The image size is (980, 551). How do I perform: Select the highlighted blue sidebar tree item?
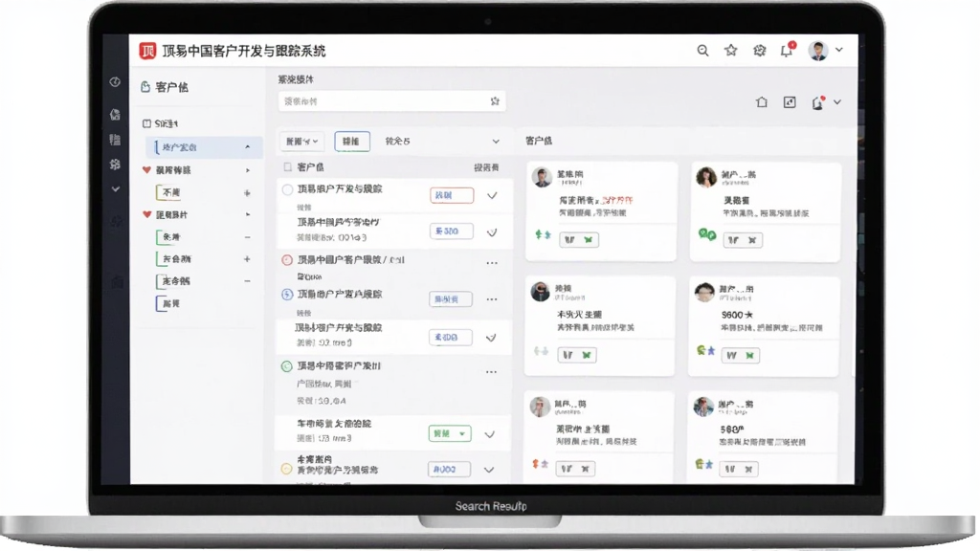pos(204,146)
